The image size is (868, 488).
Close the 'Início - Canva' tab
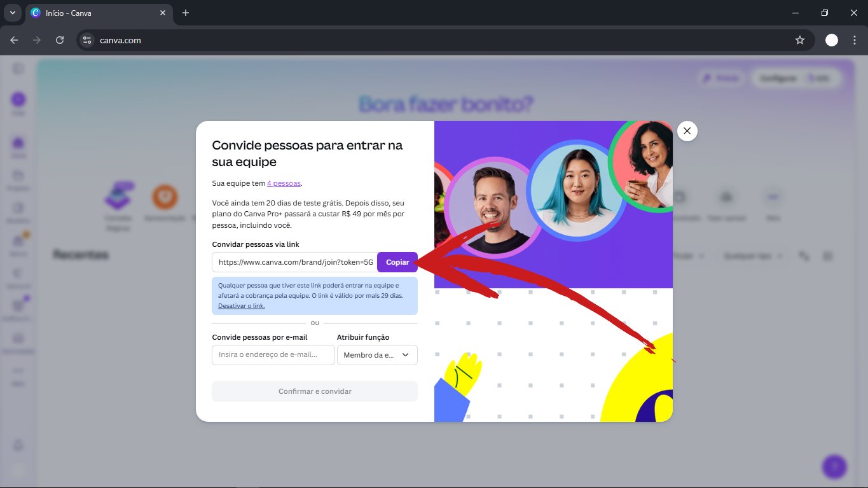[163, 13]
